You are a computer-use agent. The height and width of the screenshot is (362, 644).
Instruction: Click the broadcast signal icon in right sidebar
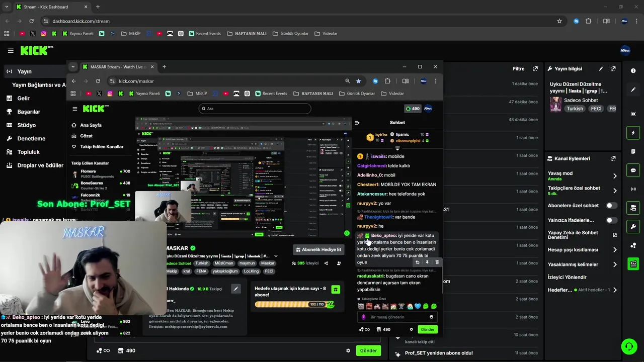(x=633, y=189)
